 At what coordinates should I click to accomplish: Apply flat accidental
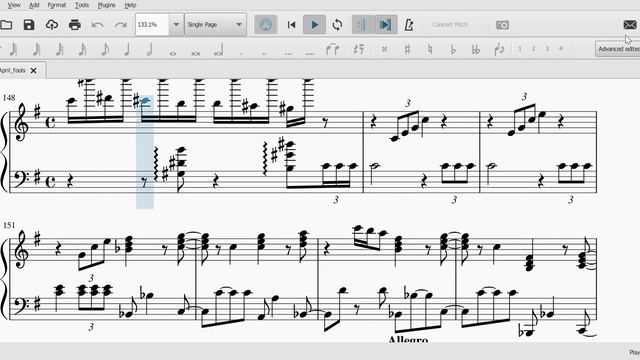pos(453,49)
